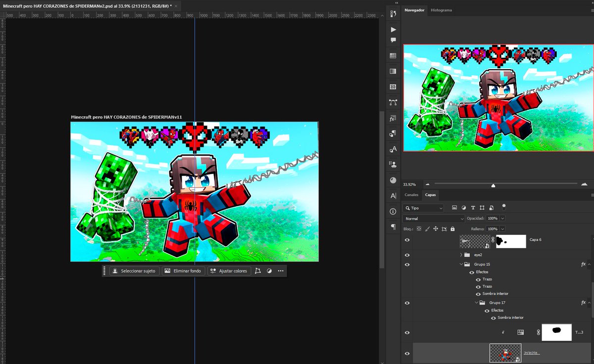Lock all padlock button
The image size is (594, 364).
click(452, 229)
